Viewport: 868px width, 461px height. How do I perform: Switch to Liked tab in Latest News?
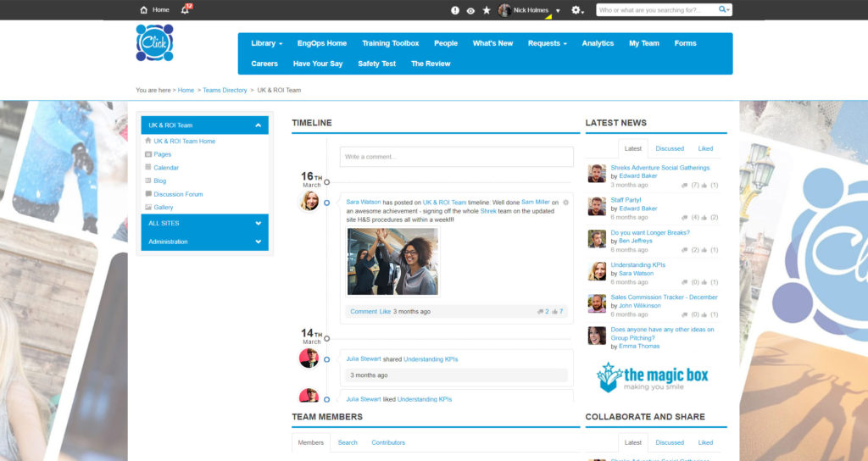coord(705,148)
